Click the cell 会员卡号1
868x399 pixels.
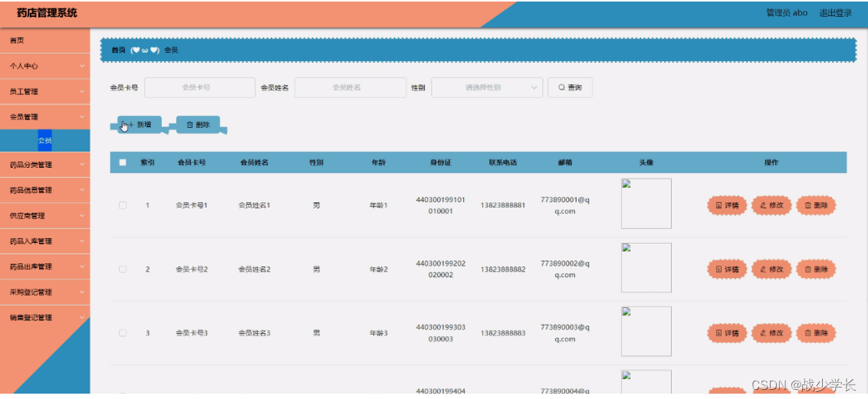click(x=192, y=205)
